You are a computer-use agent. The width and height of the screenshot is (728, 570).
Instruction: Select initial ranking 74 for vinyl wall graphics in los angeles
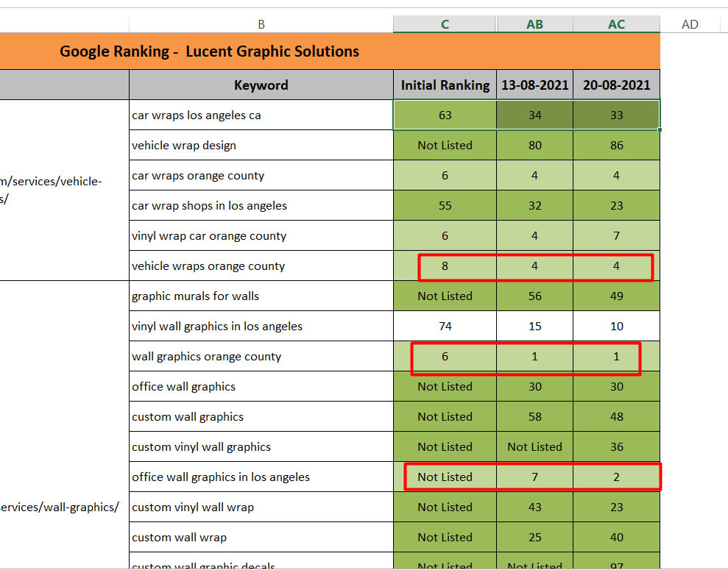[x=445, y=326]
